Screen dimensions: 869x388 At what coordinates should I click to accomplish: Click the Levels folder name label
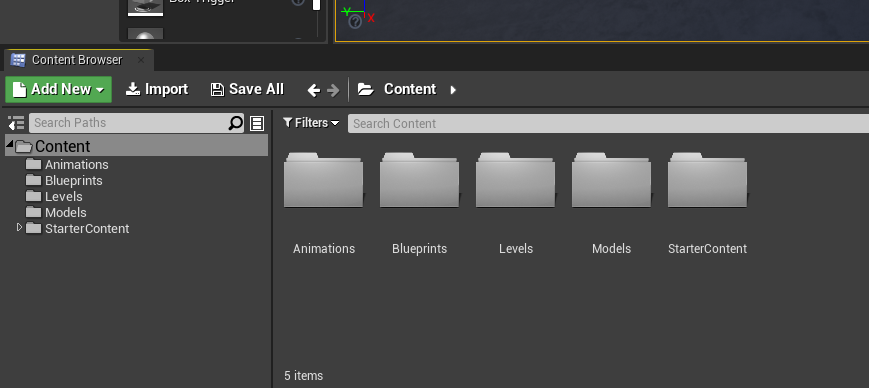(x=516, y=249)
